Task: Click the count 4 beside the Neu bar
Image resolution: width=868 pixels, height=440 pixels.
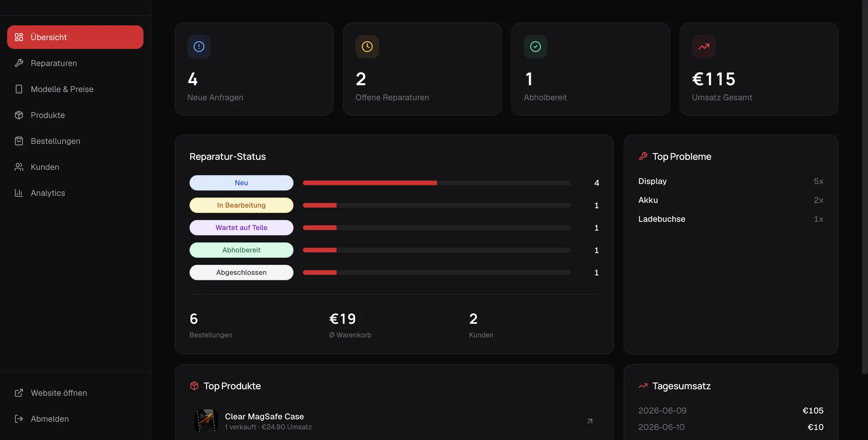Action: (597, 183)
